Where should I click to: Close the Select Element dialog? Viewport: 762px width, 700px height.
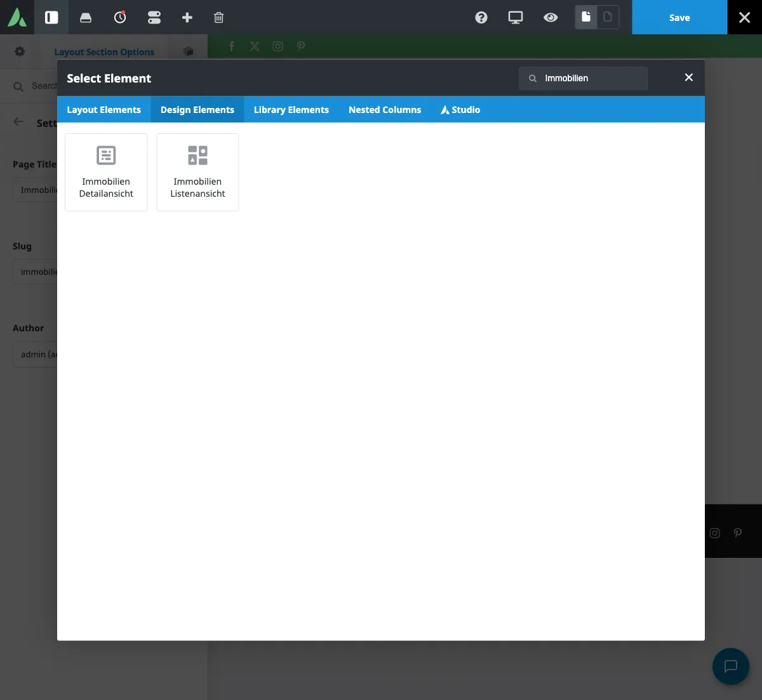[688, 77]
